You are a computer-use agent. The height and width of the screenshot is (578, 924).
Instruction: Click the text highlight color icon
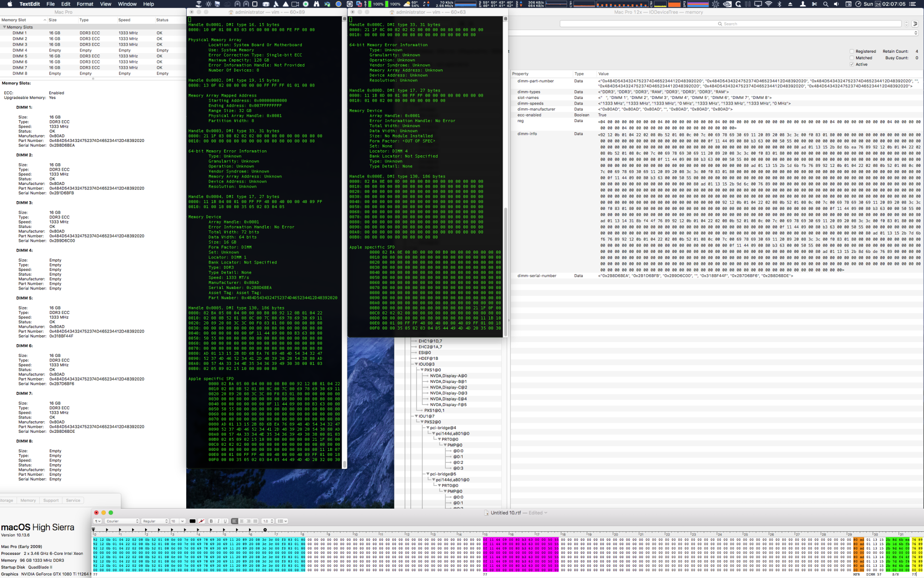pyautogui.click(x=201, y=521)
